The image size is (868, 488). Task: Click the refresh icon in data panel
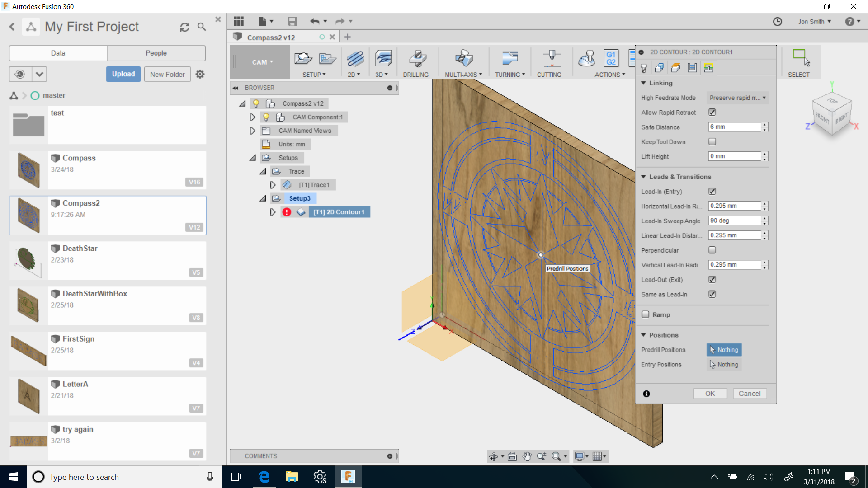pyautogui.click(x=184, y=27)
